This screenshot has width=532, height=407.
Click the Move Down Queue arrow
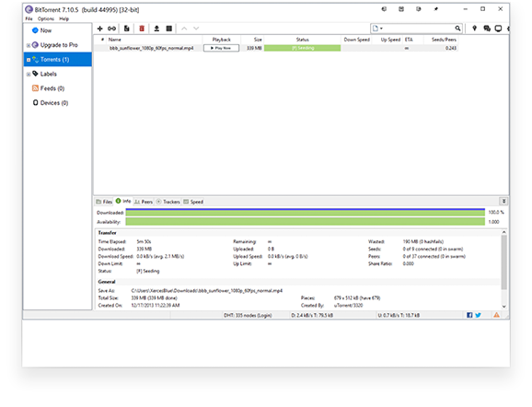point(196,29)
